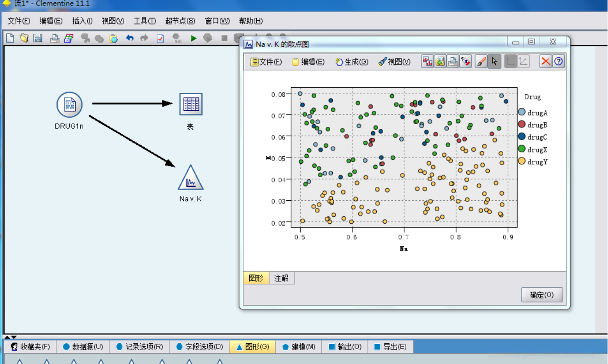Open the 帮助(H) menu

251,21
